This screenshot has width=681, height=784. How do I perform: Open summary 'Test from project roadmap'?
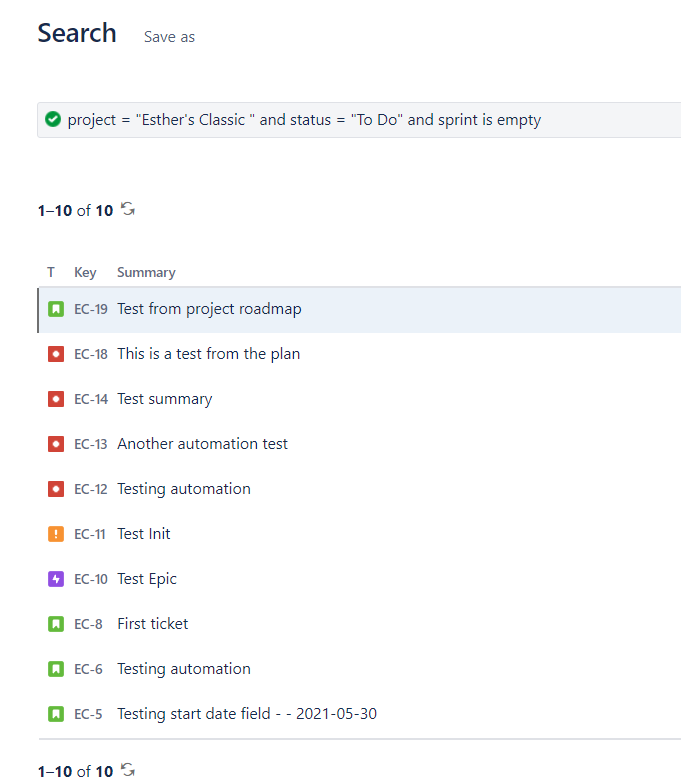(x=210, y=310)
